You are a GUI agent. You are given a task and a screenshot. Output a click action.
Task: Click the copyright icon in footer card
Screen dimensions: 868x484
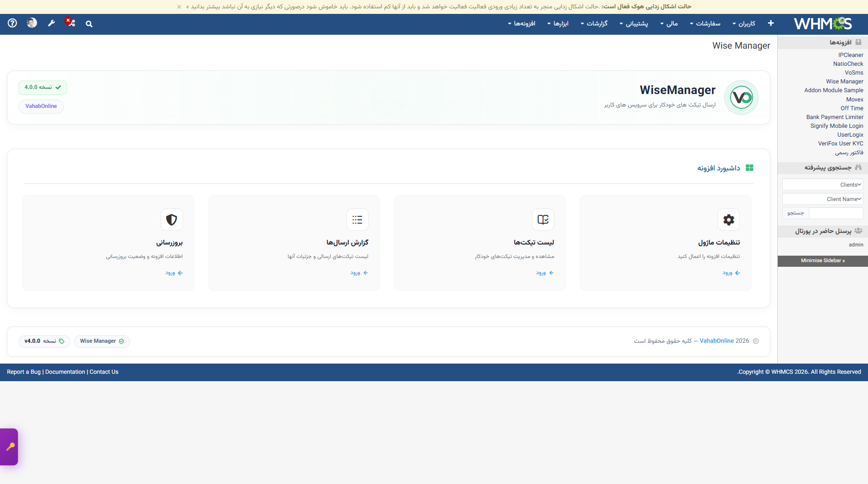[x=756, y=341]
